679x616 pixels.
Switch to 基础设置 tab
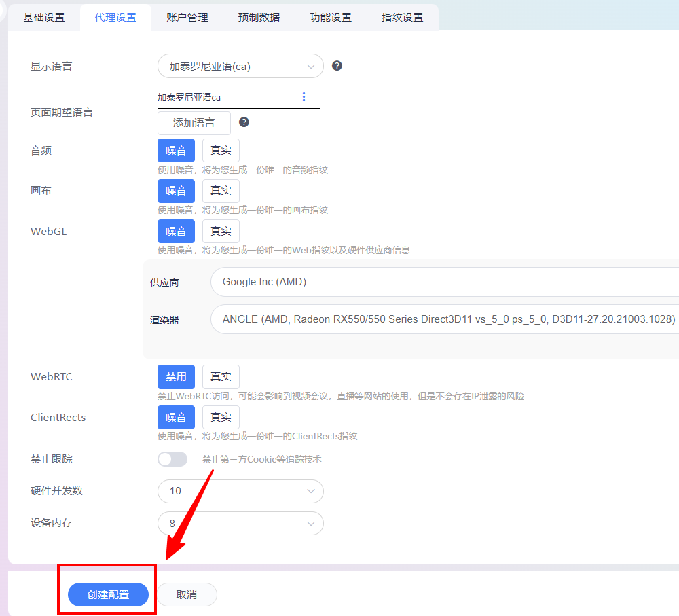(43, 18)
